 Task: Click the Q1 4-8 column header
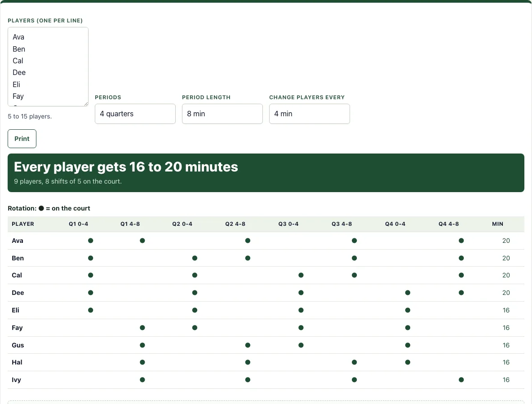point(130,224)
